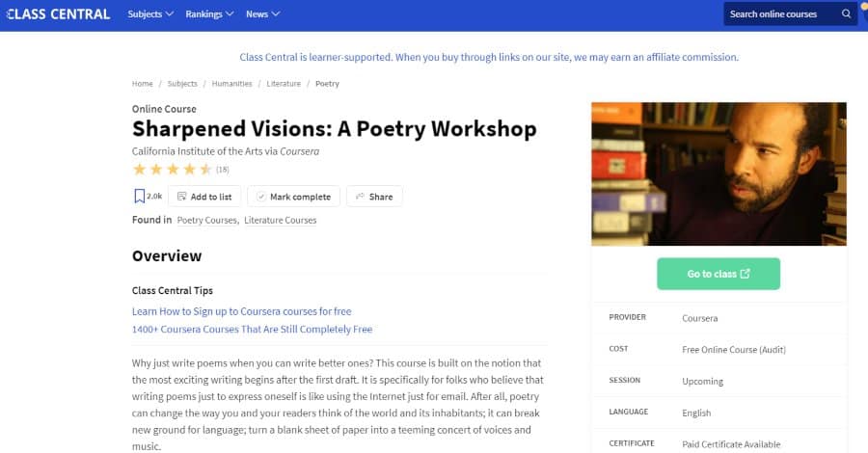Open the Subjects dropdown menu
868x453 pixels.
150,13
